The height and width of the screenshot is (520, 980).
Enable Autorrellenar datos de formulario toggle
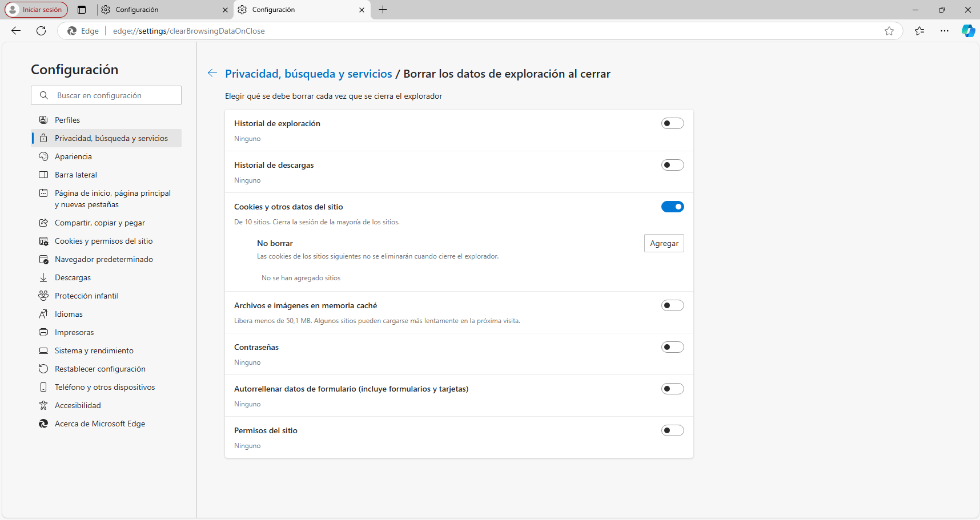pyautogui.click(x=673, y=389)
